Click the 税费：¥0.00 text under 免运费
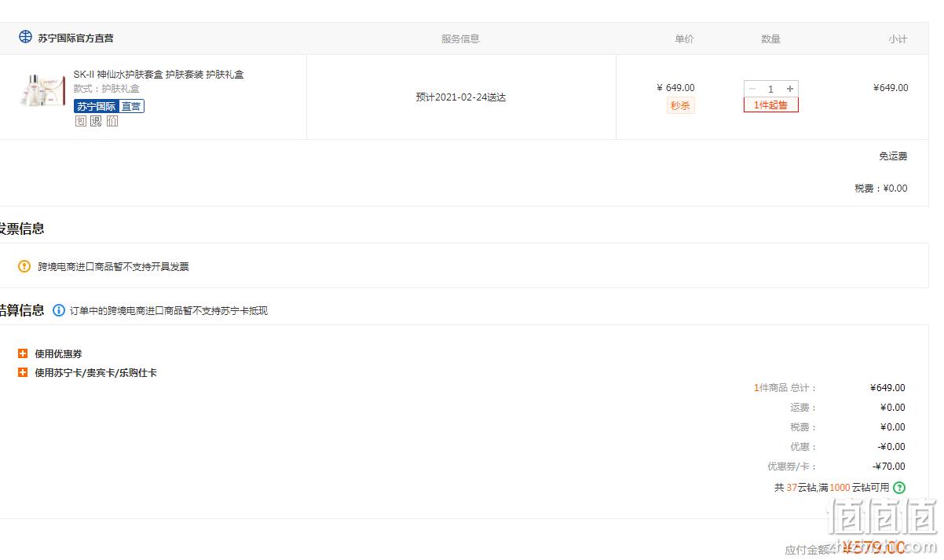 pyautogui.click(x=881, y=188)
